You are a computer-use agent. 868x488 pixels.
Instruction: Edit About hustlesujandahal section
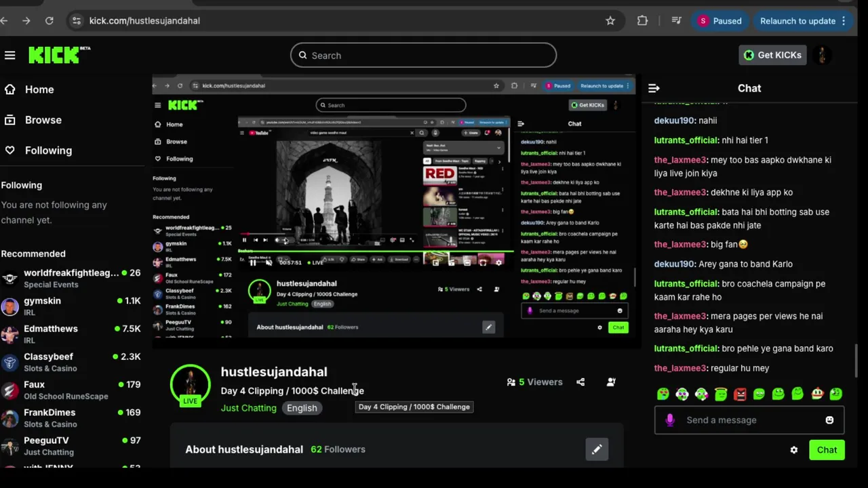597,449
